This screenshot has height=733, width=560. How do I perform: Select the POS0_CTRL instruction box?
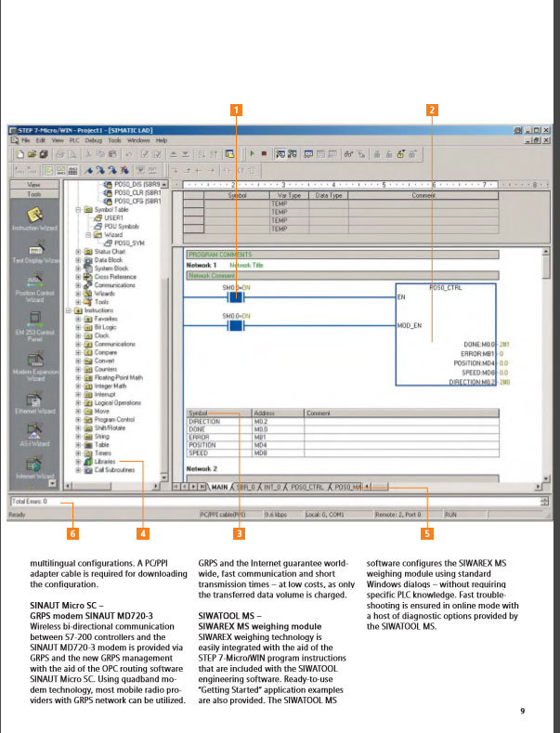pyautogui.click(x=446, y=334)
